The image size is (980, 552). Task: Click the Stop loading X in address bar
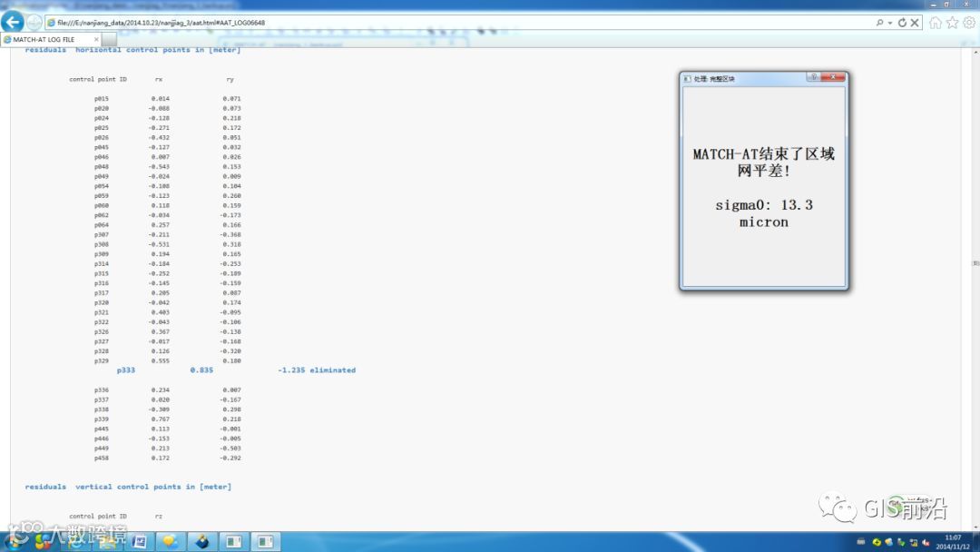click(915, 23)
